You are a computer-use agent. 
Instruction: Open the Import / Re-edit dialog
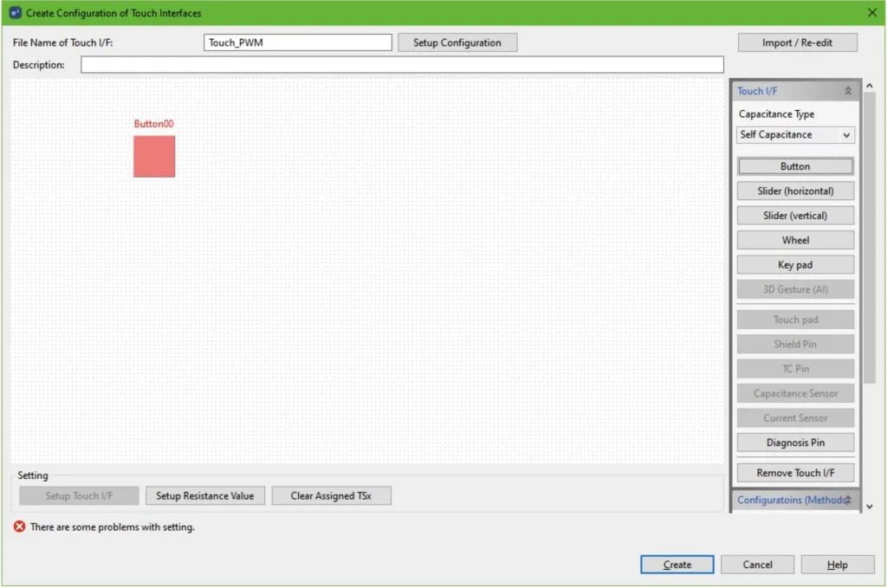tap(796, 42)
